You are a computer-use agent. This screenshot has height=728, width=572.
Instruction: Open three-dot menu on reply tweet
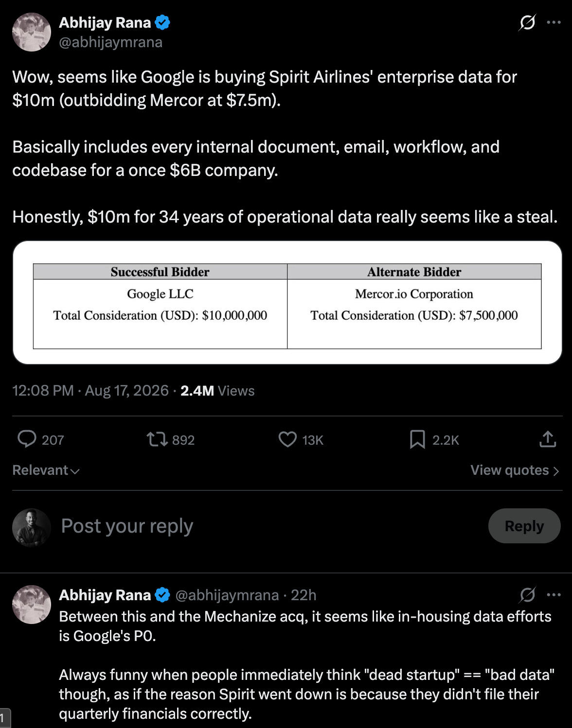point(554,594)
